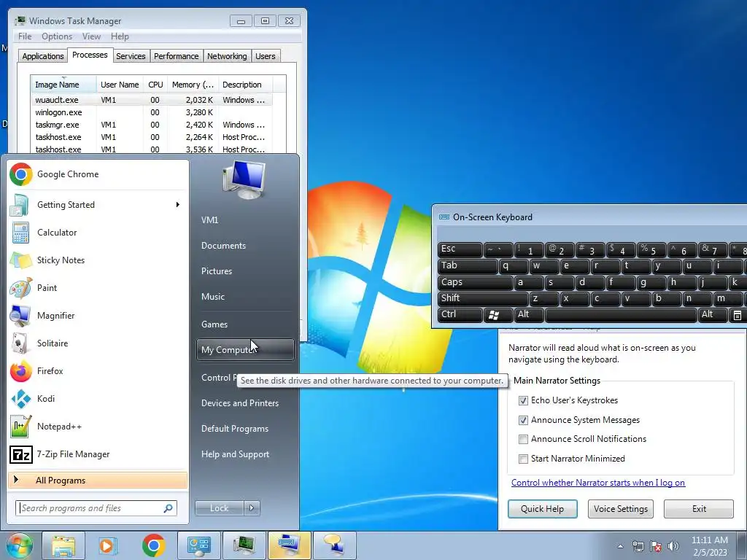This screenshot has width=747, height=560.
Task: Toggle the Caps key on-screen
Action: pos(475,282)
